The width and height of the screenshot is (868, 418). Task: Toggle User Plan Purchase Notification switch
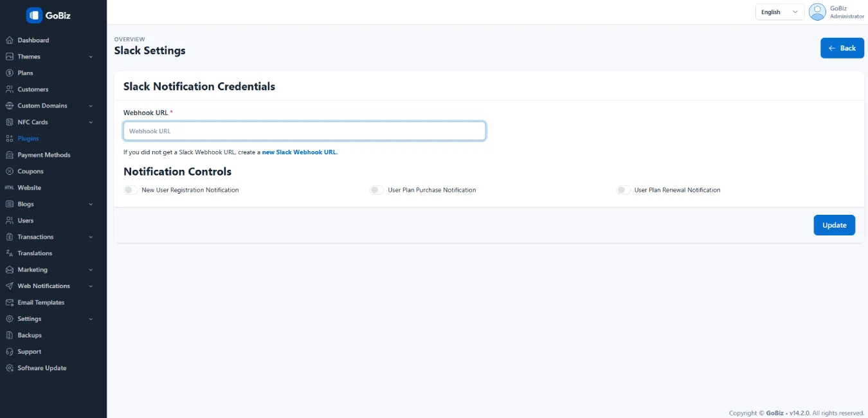coord(377,190)
